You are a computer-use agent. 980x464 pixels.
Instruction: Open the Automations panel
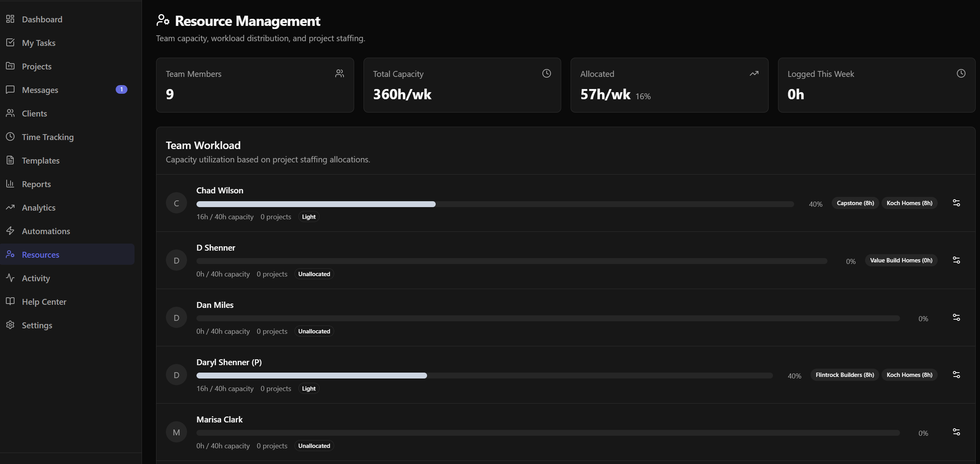click(x=46, y=231)
